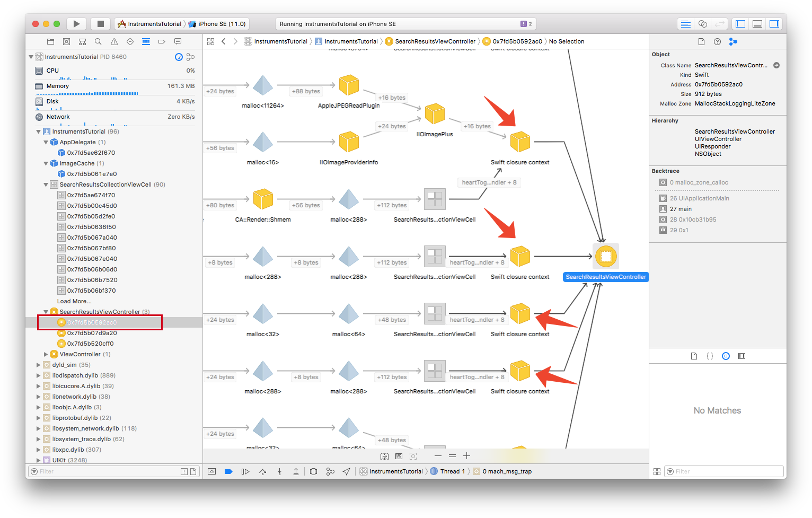812x518 pixels.
Task: Open the related items grid menu
Action: [x=210, y=41]
